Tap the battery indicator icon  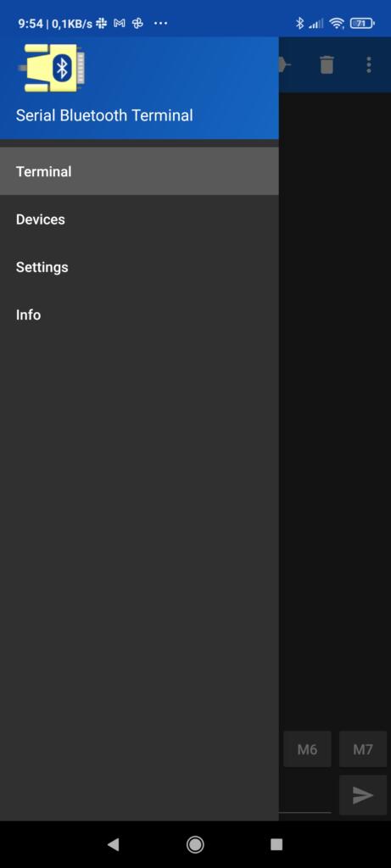pyautogui.click(x=362, y=23)
